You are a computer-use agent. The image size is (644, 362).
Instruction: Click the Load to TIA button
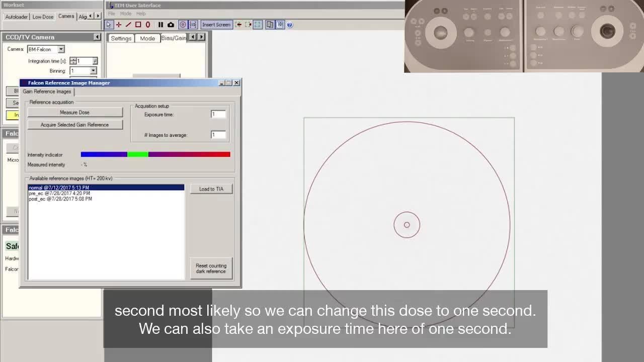click(x=211, y=189)
